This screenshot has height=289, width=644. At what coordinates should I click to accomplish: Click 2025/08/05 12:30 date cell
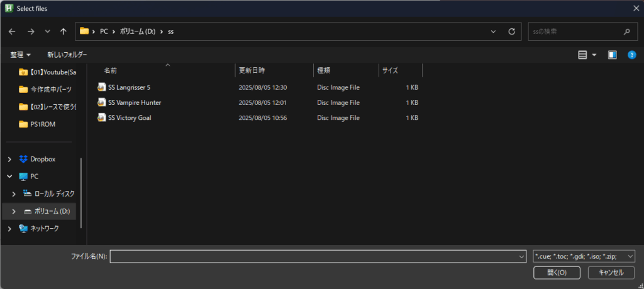263,87
